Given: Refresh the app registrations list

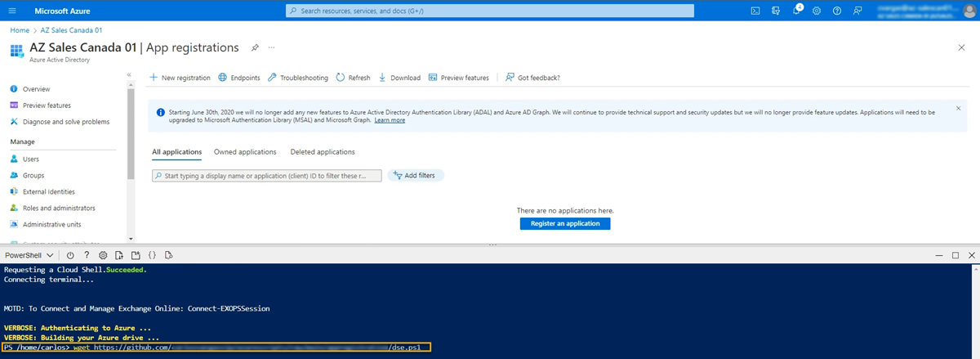Looking at the screenshot, I should 353,78.
